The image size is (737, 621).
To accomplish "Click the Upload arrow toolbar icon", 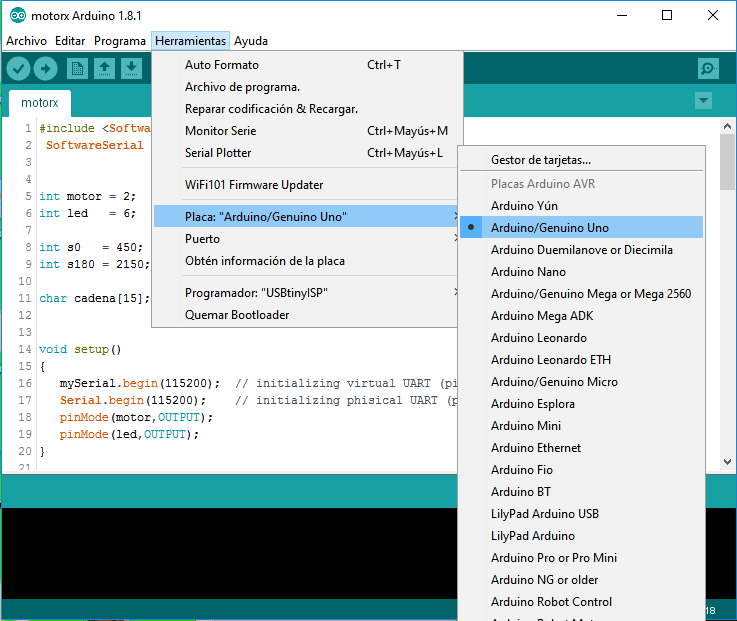I will (46, 69).
